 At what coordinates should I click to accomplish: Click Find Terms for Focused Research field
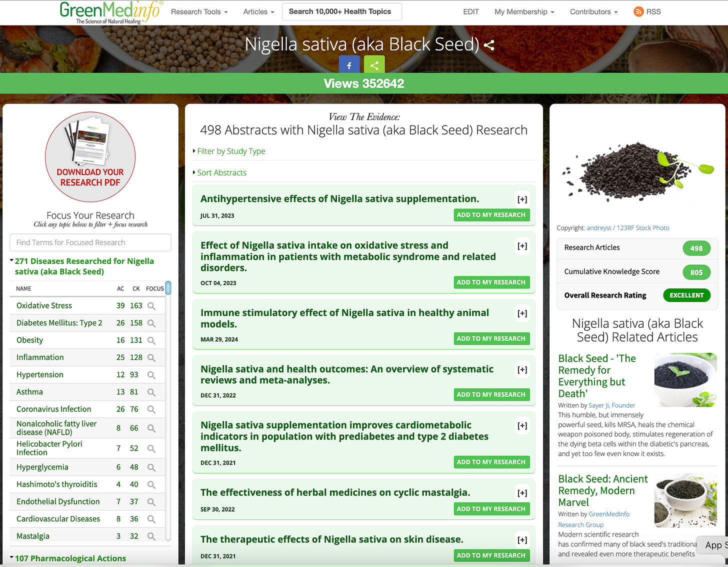90,242
